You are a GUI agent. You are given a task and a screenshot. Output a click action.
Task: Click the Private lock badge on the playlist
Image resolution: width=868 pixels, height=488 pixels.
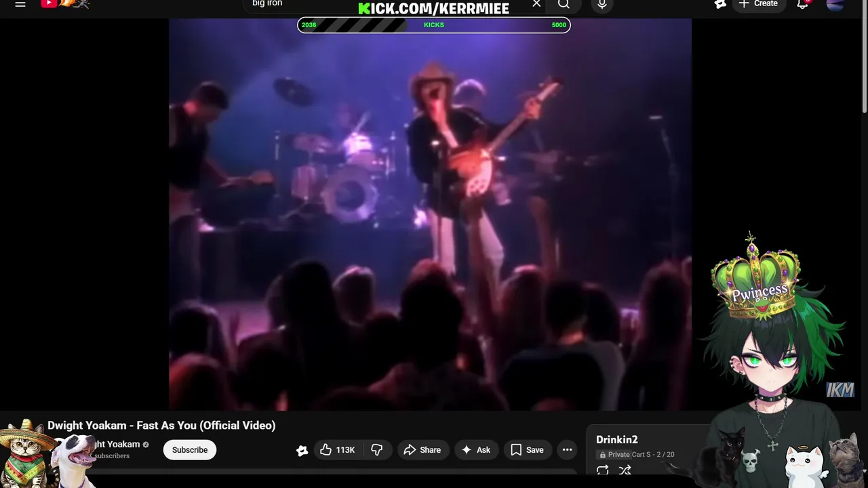(x=614, y=455)
